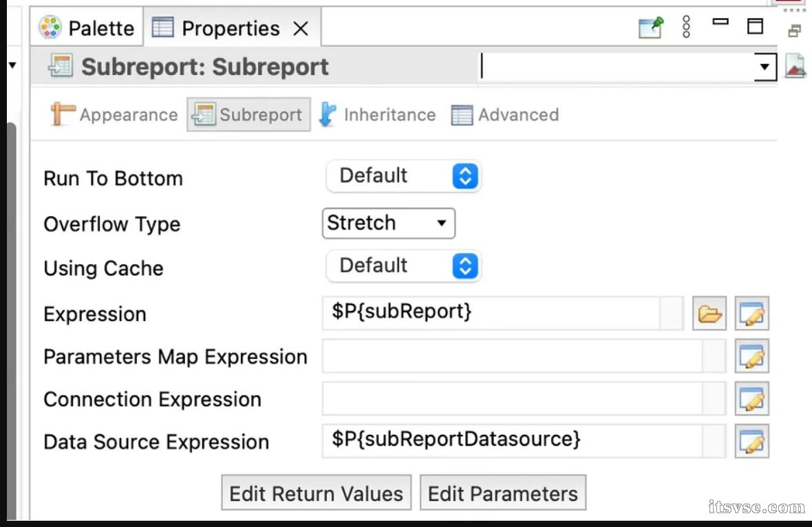This screenshot has height=527, width=812.
Task: Browse for subreport file using folder icon
Action: pos(709,313)
